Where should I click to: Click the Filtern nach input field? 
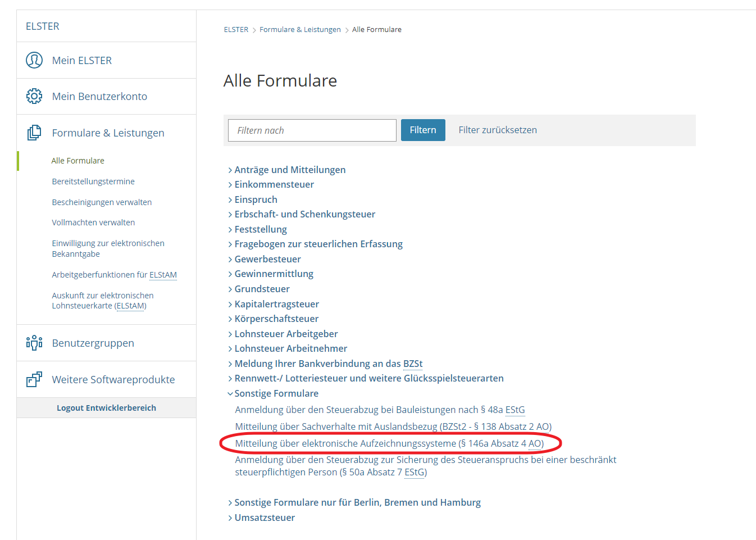click(x=312, y=130)
